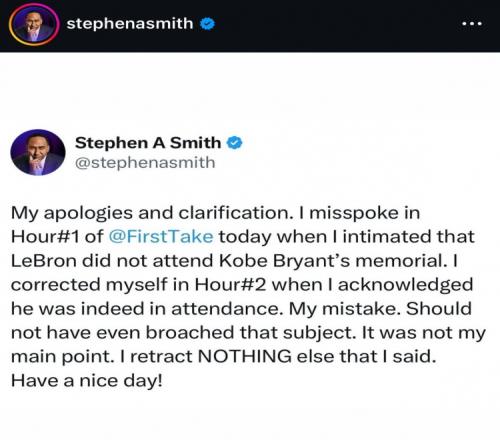
Task: Click the @stephenasmith handle under the name
Action: (x=145, y=163)
